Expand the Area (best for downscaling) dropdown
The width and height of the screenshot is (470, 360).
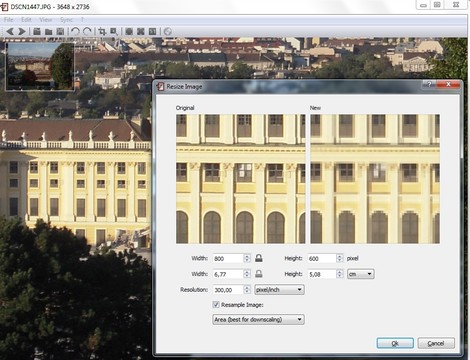click(258, 320)
